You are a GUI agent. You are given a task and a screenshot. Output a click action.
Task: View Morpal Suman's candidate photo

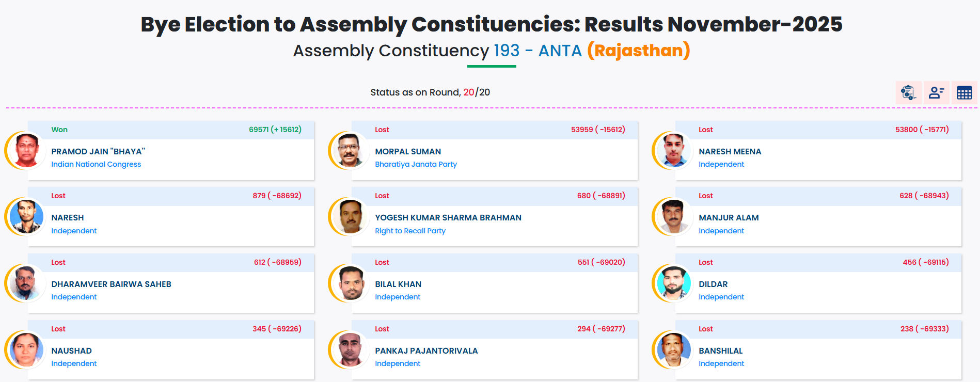(x=350, y=151)
